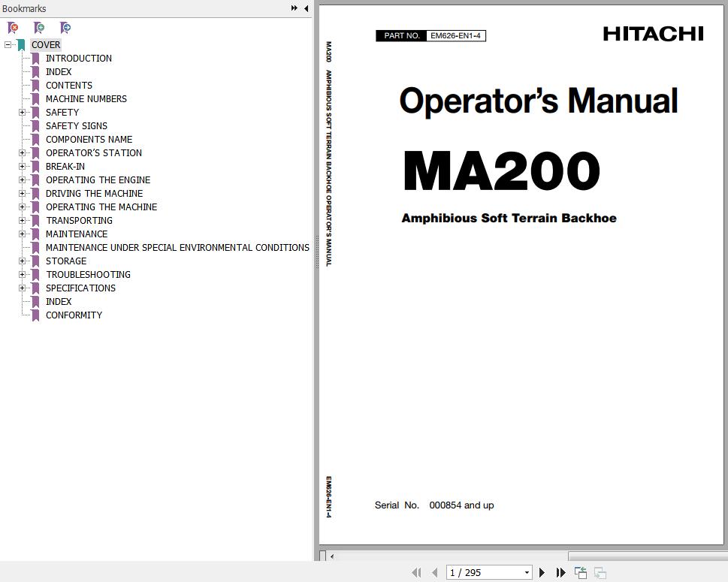Open the first INDEX bookmark below INTRODUCTION

click(59, 72)
